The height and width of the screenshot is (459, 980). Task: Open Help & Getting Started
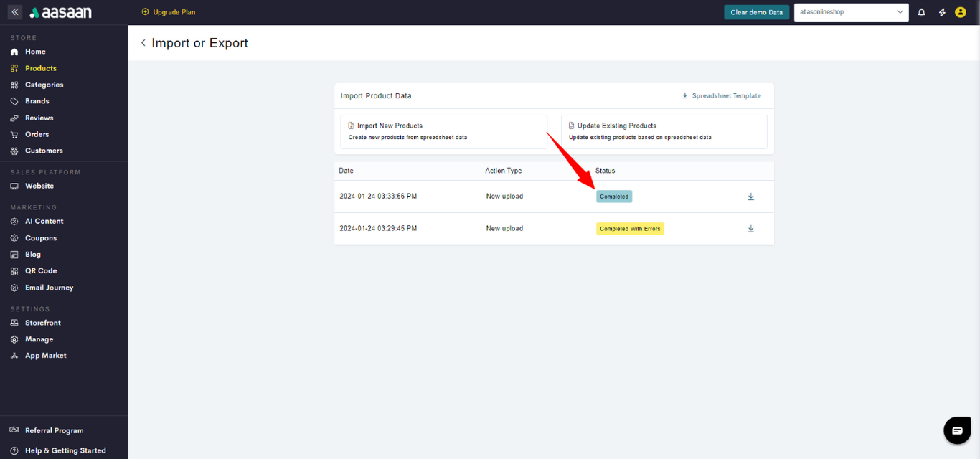65,450
